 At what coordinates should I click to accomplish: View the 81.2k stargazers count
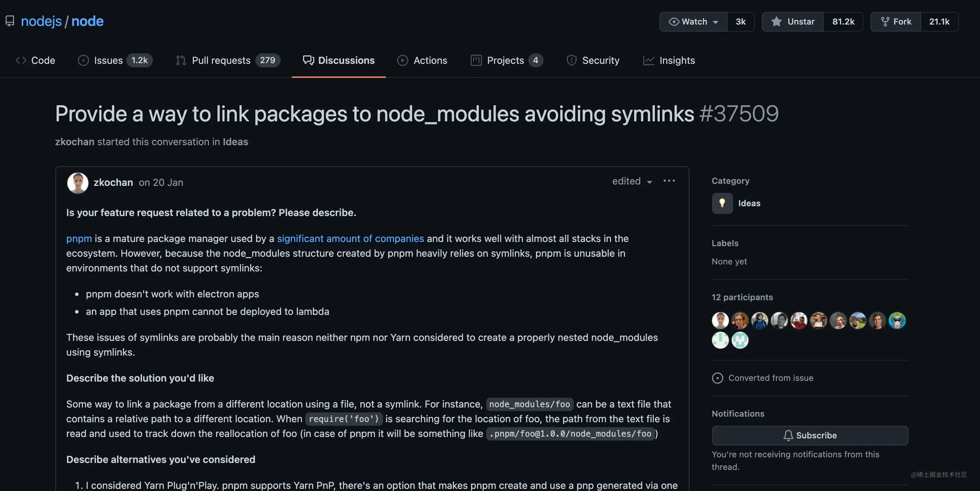[843, 22]
